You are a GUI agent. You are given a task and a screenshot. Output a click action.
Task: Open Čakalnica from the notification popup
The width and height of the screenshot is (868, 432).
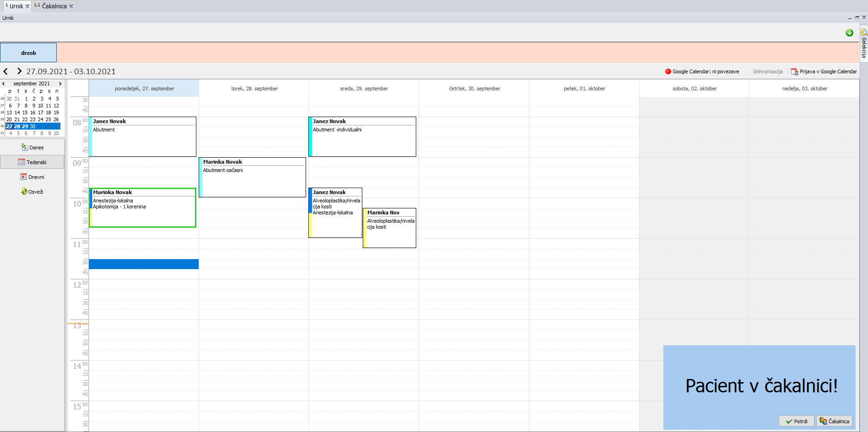click(834, 421)
